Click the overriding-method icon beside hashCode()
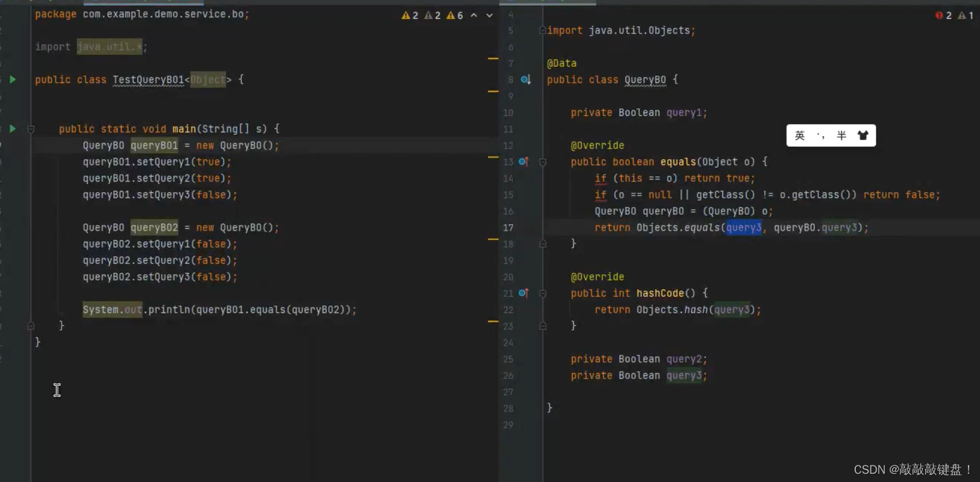The width and height of the screenshot is (980, 482). pyautogui.click(x=524, y=293)
